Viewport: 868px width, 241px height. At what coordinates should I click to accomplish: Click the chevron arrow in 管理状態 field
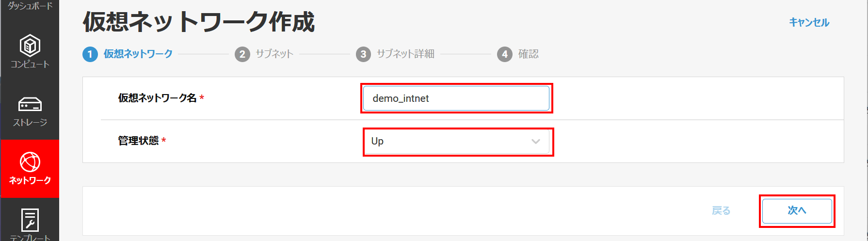535,142
